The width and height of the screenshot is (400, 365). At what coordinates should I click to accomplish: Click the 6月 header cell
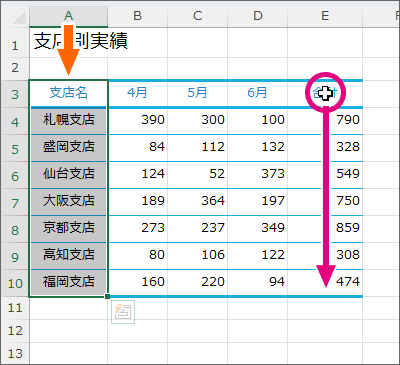(x=258, y=94)
